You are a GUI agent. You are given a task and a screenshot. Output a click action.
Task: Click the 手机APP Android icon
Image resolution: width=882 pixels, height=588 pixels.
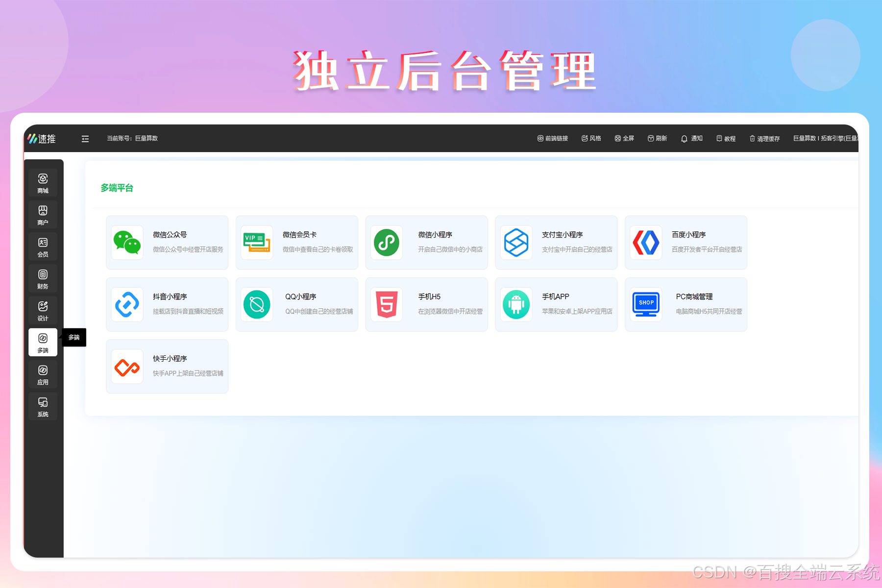coord(516,304)
